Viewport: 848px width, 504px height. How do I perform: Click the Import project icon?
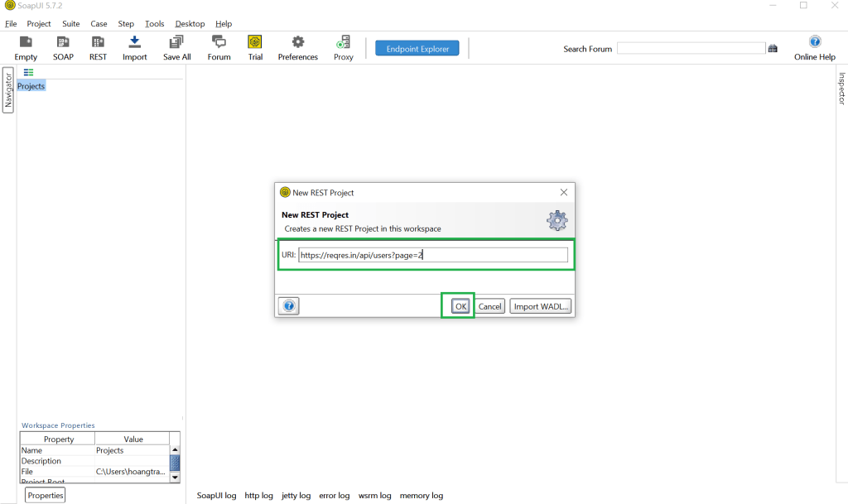click(134, 43)
